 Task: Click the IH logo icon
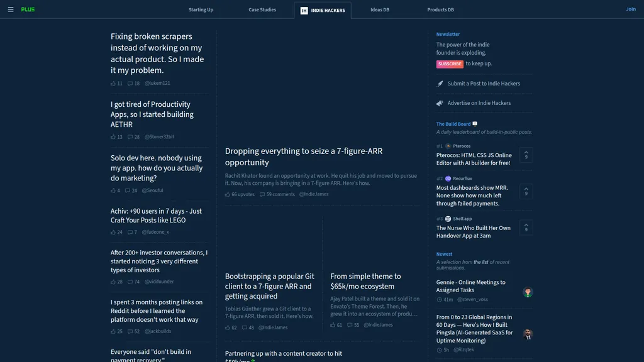pos(304,11)
